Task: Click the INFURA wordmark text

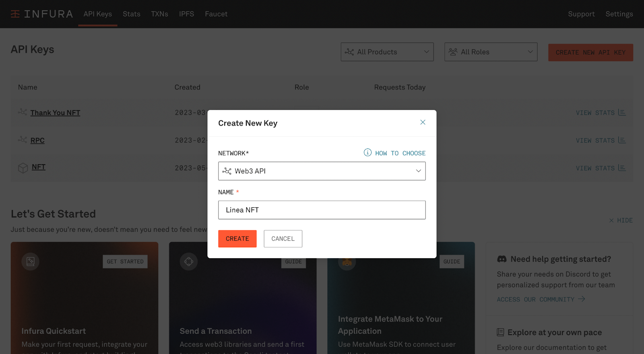Action: 49,14
